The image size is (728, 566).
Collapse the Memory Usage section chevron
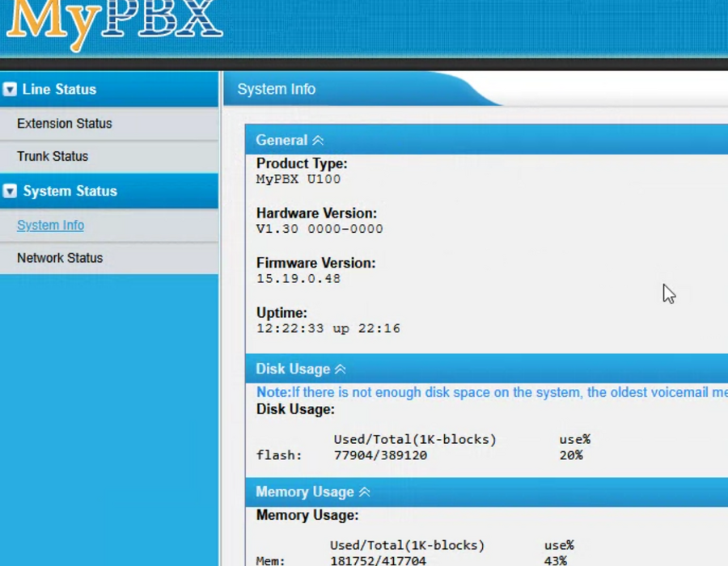tap(365, 492)
